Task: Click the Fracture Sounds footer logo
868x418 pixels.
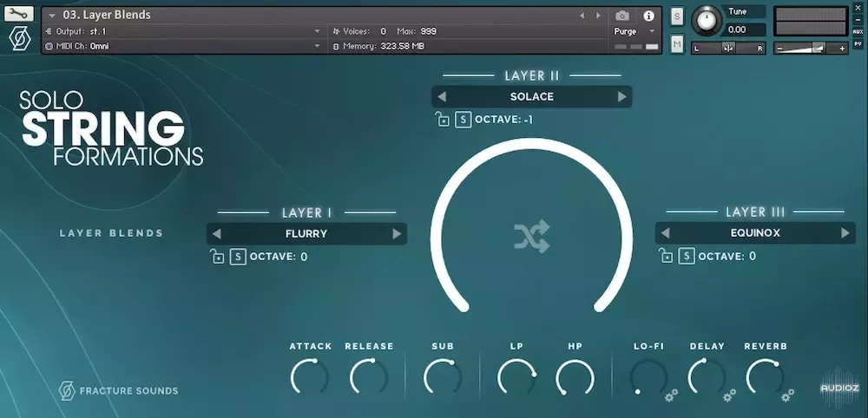Action: click(118, 390)
